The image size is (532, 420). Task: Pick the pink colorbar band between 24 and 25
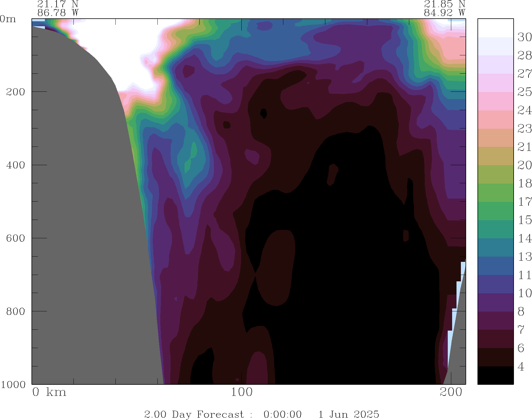tap(495, 101)
